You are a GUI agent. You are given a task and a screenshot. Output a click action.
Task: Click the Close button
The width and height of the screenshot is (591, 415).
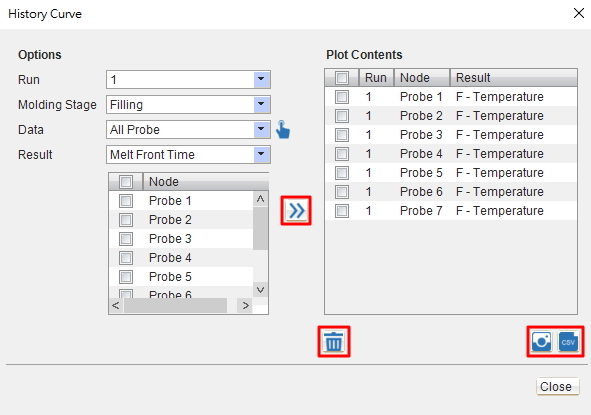pyautogui.click(x=557, y=386)
